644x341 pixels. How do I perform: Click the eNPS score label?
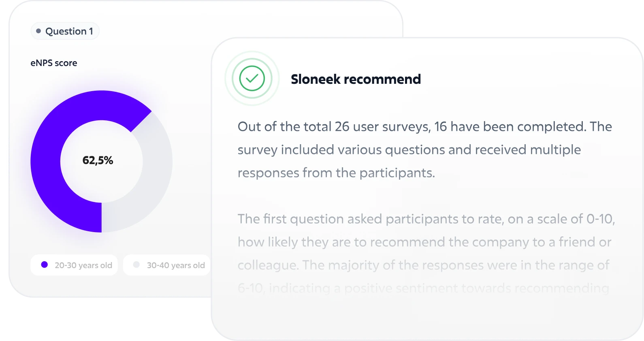coord(54,63)
